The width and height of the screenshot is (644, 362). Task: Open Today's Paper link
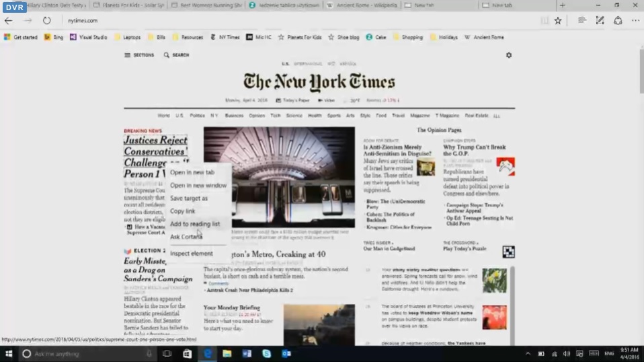click(292, 100)
